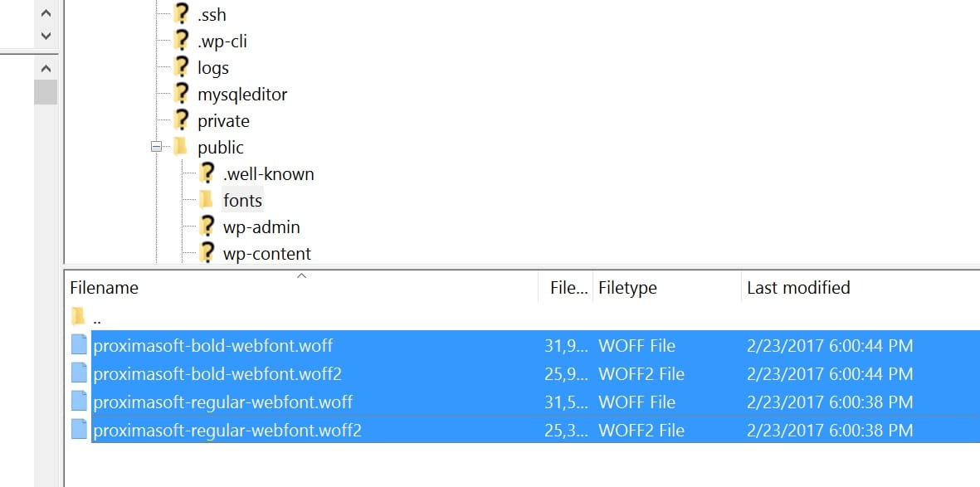Click the scrollbar up arrow
Viewport: 980px width, 487px height.
46,12
